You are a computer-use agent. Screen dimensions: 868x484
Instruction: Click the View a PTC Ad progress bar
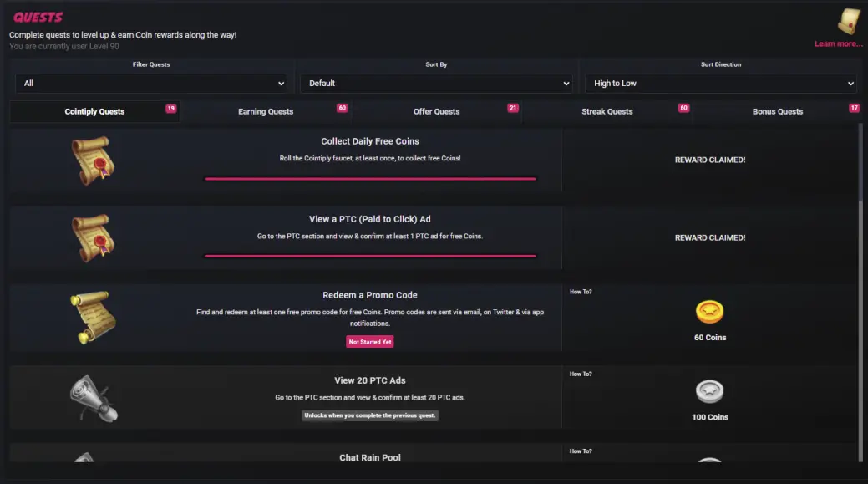(x=370, y=256)
